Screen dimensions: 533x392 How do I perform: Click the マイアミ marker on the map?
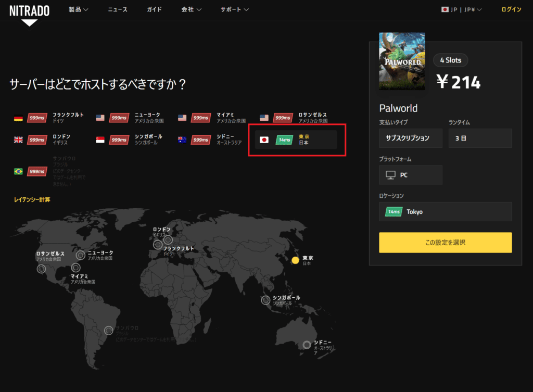click(x=76, y=267)
